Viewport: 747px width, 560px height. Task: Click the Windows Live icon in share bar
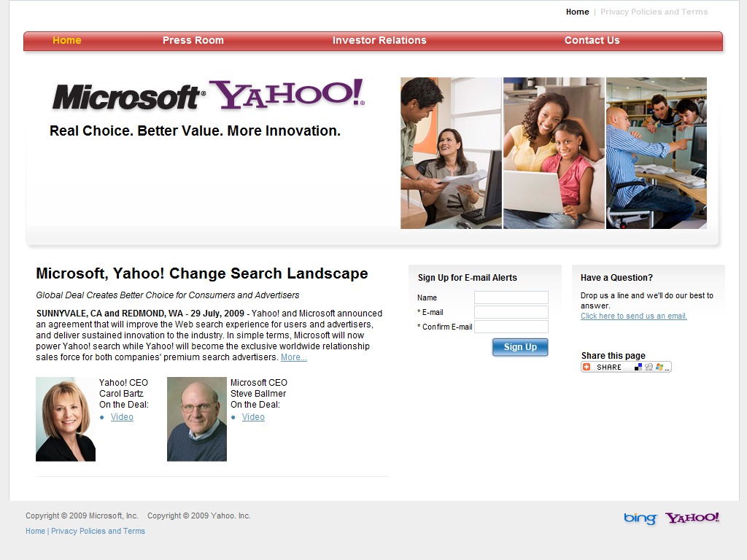tap(659, 367)
